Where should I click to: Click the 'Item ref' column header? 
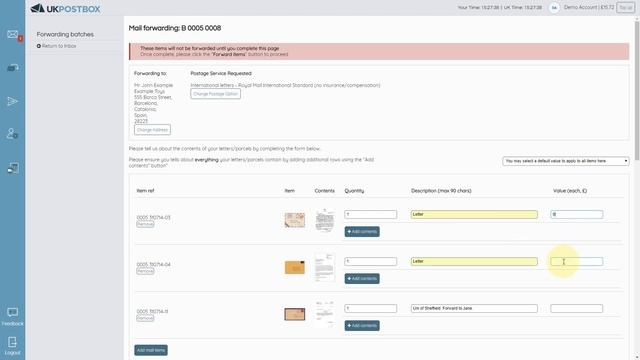145,191
